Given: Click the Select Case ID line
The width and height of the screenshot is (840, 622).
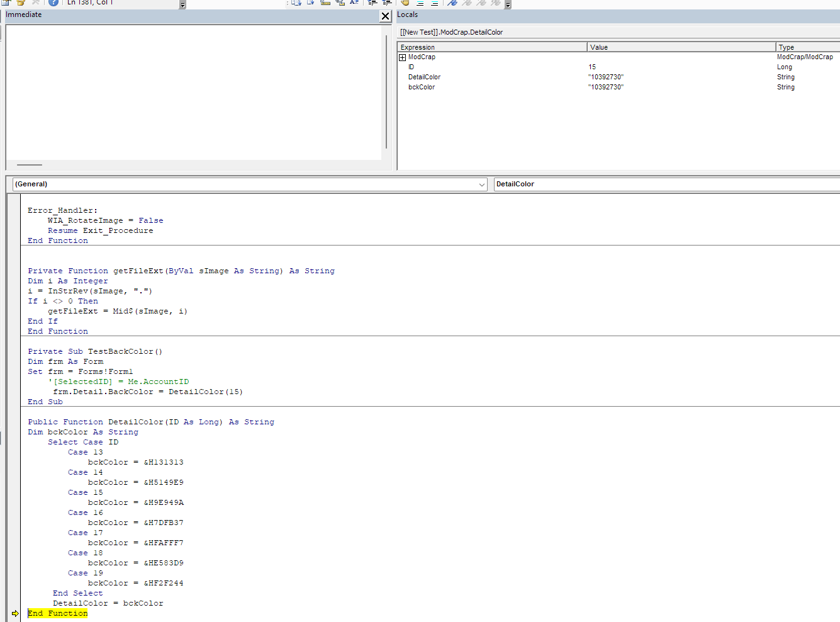Looking at the screenshot, I should pos(83,443).
